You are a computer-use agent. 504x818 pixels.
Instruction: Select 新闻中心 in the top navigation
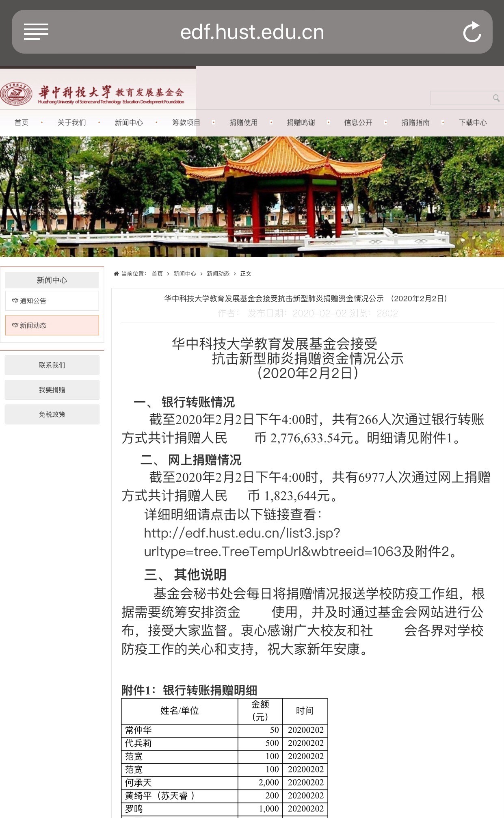coord(129,123)
